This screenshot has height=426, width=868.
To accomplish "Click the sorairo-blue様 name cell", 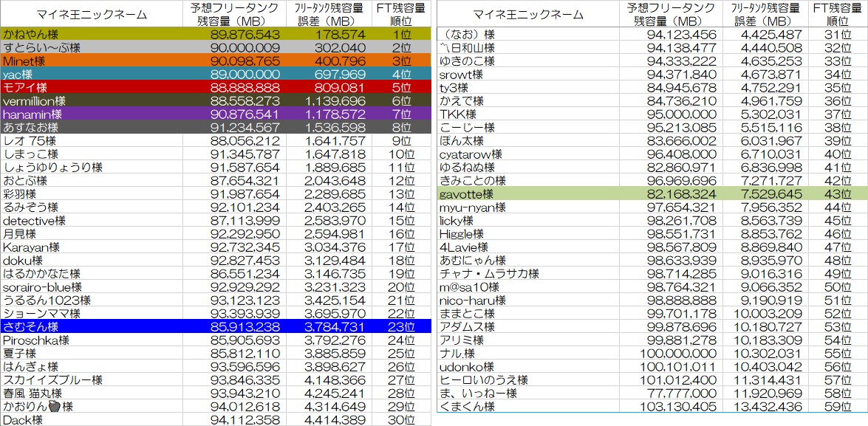I will pos(91,286).
